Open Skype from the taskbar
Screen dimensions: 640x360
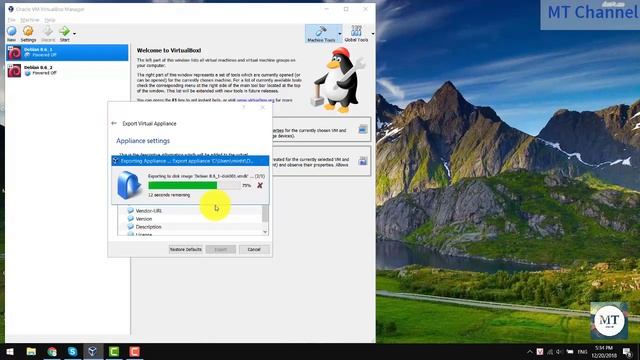tap(72, 351)
